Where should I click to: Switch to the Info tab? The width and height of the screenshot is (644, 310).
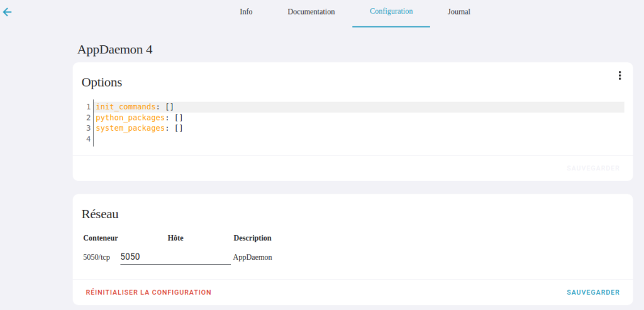tap(246, 12)
